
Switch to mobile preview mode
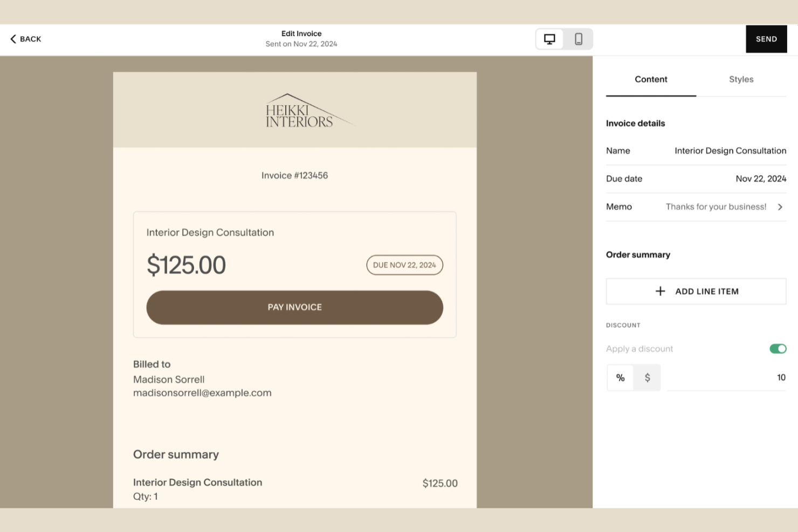pyautogui.click(x=579, y=39)
